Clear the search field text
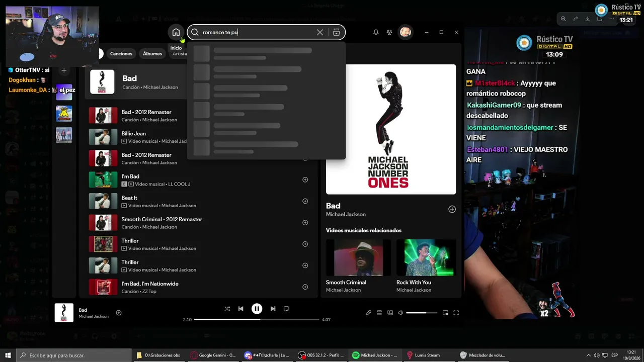The image size is (644, 362). click(320, 32)
